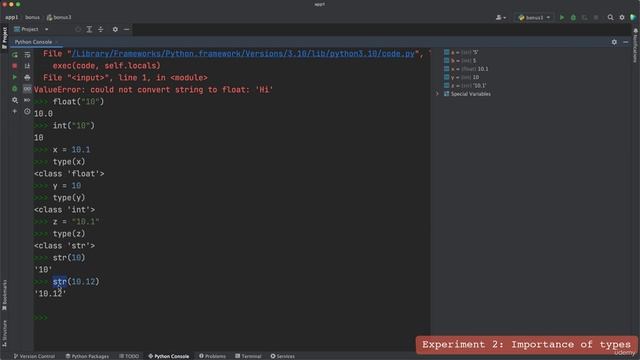This screenshot has height=360, width=640.
Task: Run bonus1 with top green play button
Action: pyautogui.click(x=562, y=18)
